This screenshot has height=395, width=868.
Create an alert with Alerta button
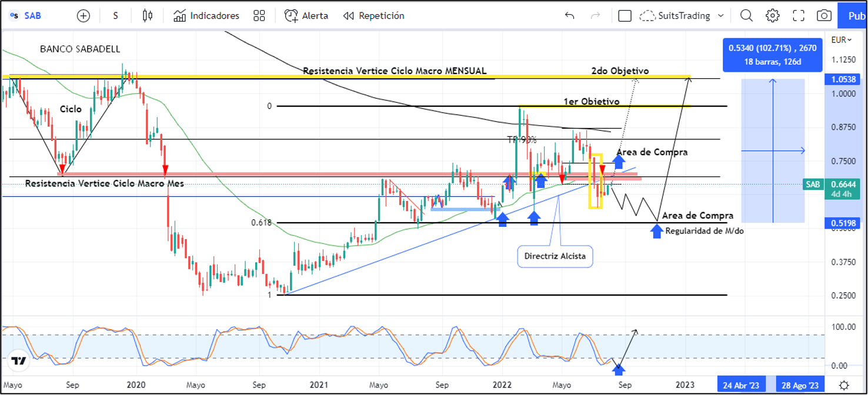coord(306,16)
